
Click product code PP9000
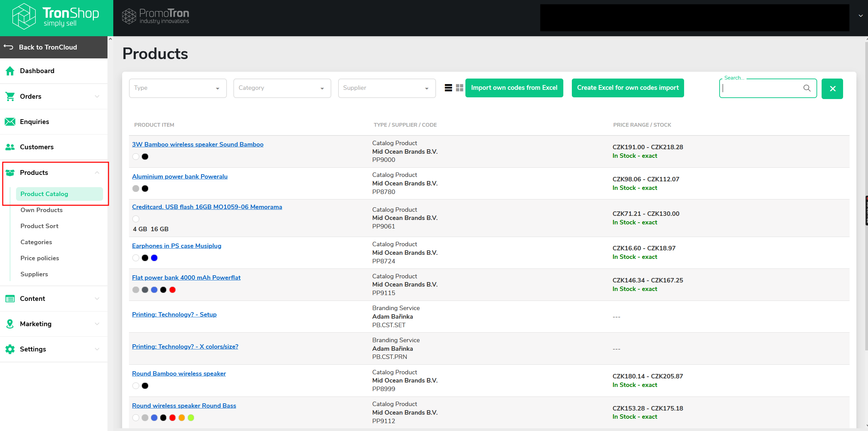tap(384, 160)
